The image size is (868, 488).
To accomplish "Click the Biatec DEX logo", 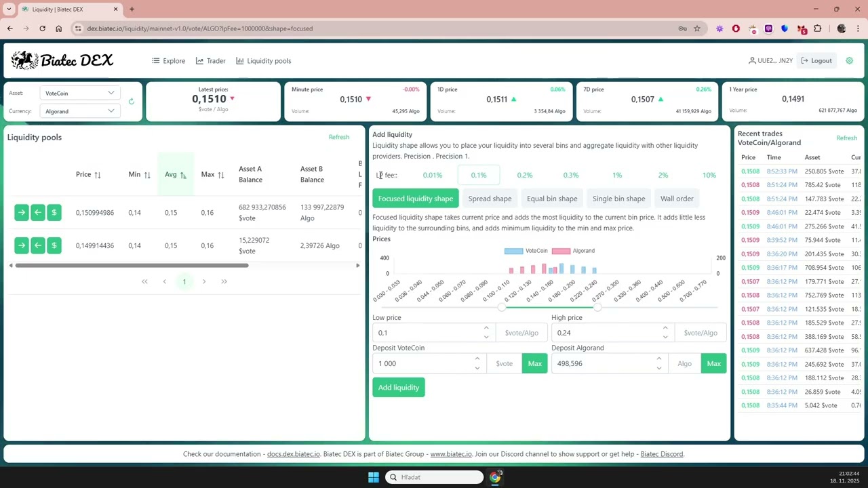I will click(62, 60).
